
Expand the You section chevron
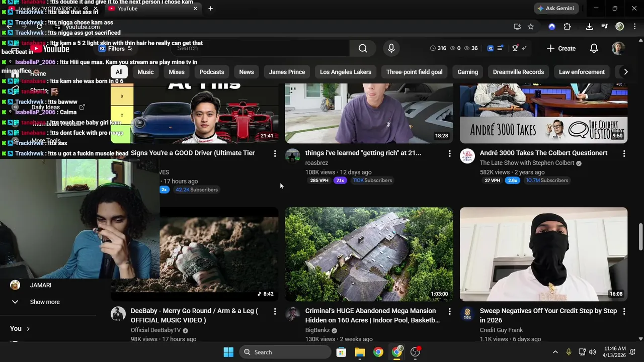[28, 329]
